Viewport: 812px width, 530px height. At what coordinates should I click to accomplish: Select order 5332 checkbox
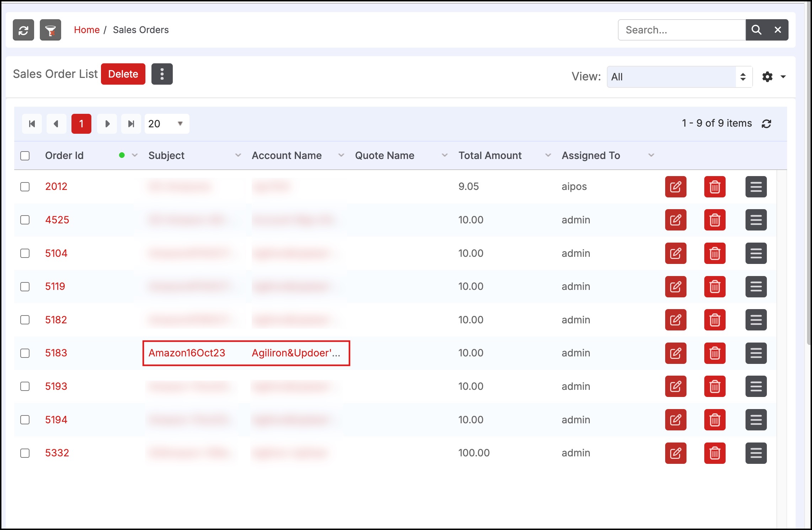click(x=25, y=453)
